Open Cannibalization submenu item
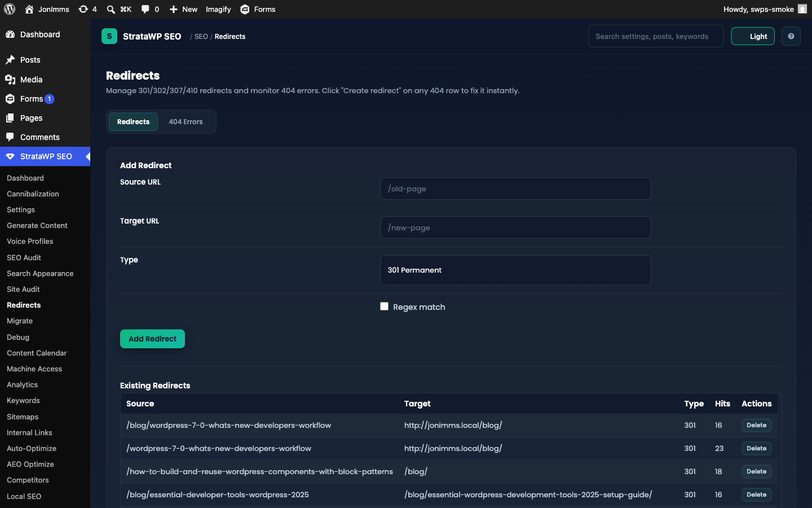The width and height of the screenshot is (812, 508). pos(33,194)
